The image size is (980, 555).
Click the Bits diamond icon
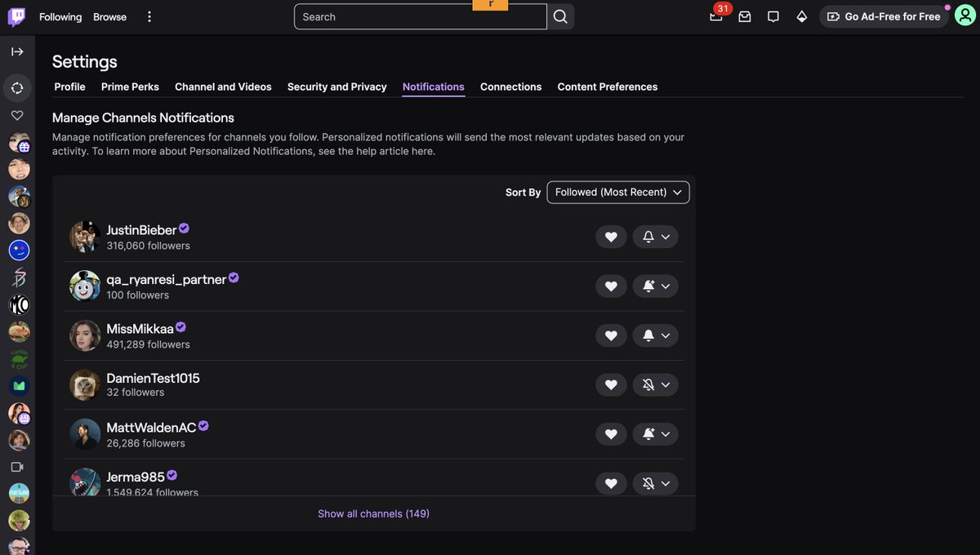pos(802,16)
